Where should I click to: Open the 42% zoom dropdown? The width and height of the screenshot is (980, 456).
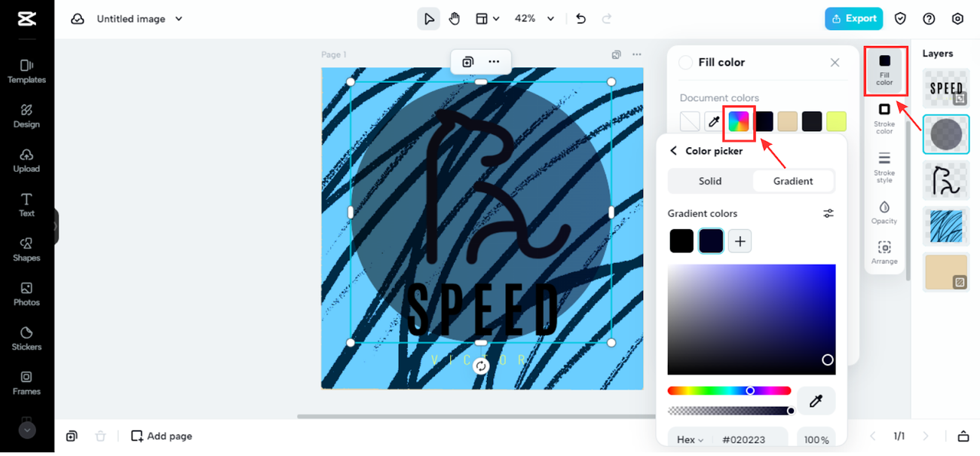[534, 19]
